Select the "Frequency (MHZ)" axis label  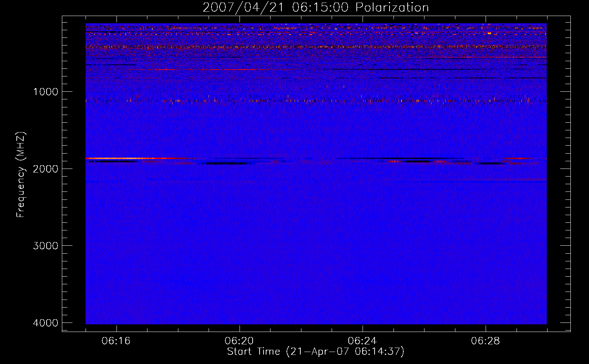click(21, 175)
